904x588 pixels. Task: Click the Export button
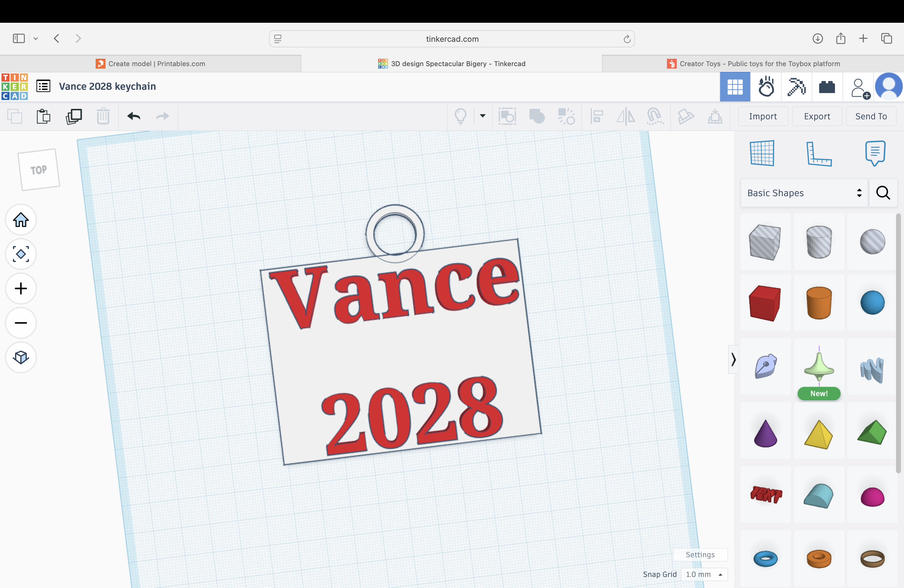point(817,116)
